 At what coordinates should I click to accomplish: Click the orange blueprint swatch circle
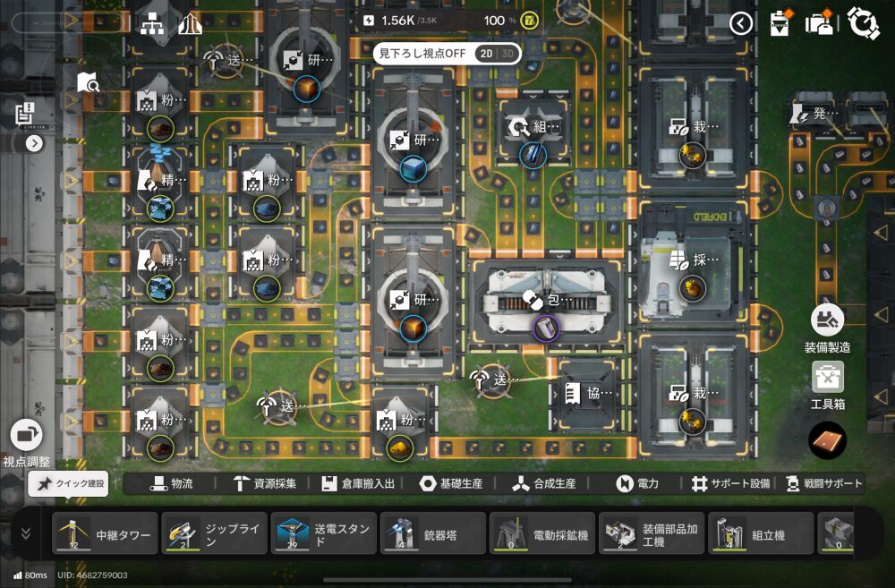[x=827, y=440]
